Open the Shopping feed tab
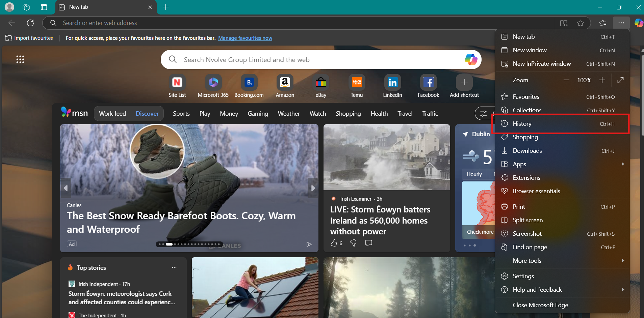 (348, 114)
